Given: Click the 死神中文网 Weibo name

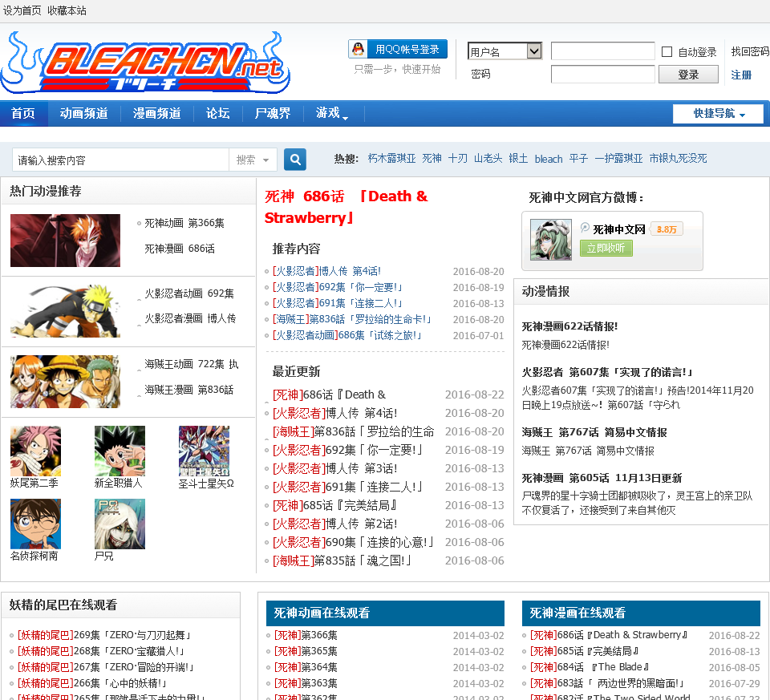Looking at the screenshot, I should 618,229.
